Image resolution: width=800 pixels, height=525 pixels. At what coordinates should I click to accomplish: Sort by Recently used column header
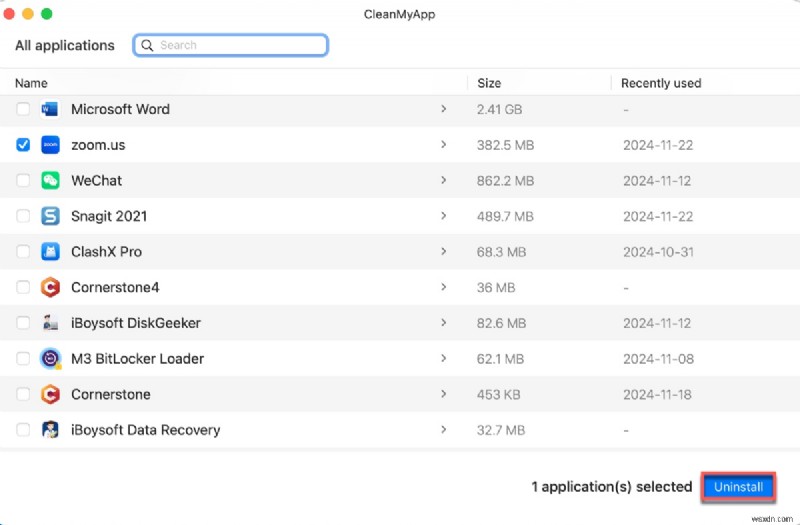[661, 83]
